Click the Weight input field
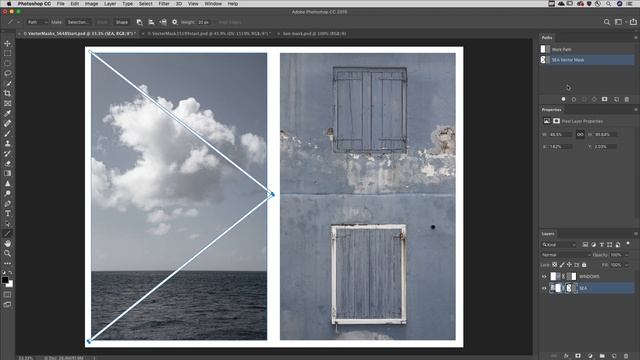Screen dimensions: 640x360 (204, 22)
